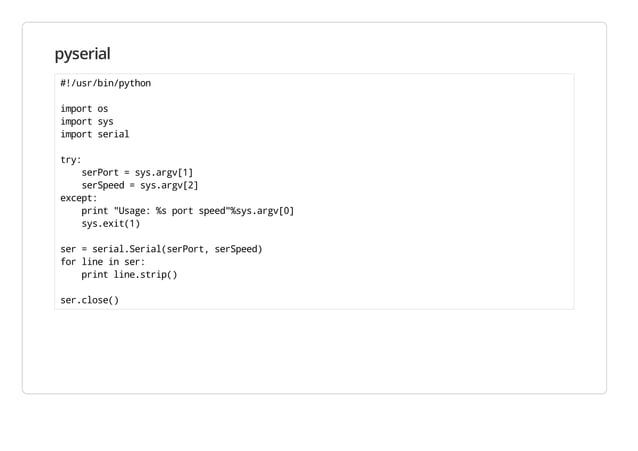This screenshot has height=451, width=638.
Task: Click the "pyserial" slide title
Action: [82, 53]
